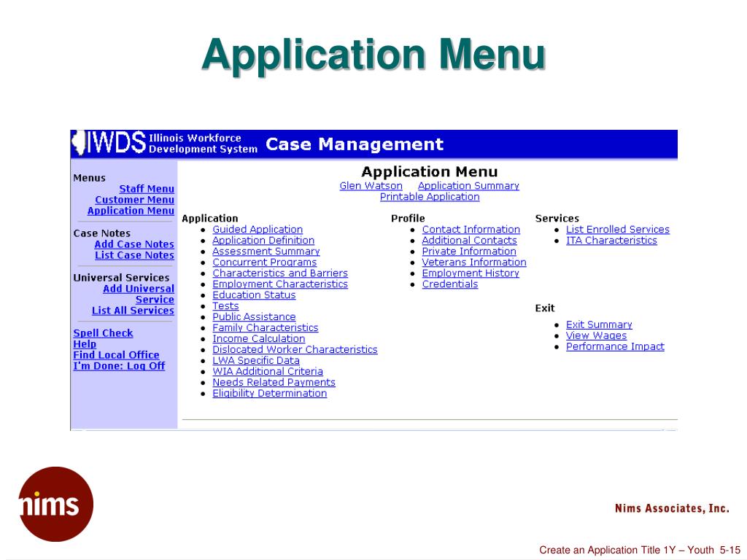Select Characteristics and Barriers

280,273
